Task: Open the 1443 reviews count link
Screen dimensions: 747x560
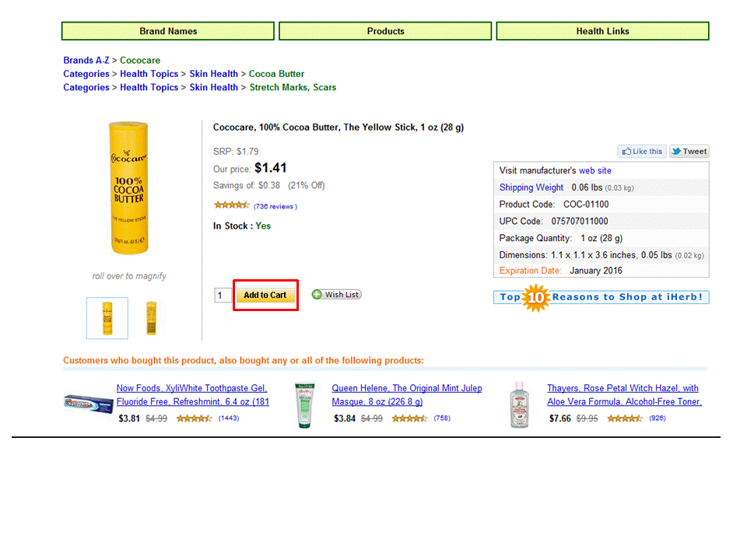Action: coord(229,418)
